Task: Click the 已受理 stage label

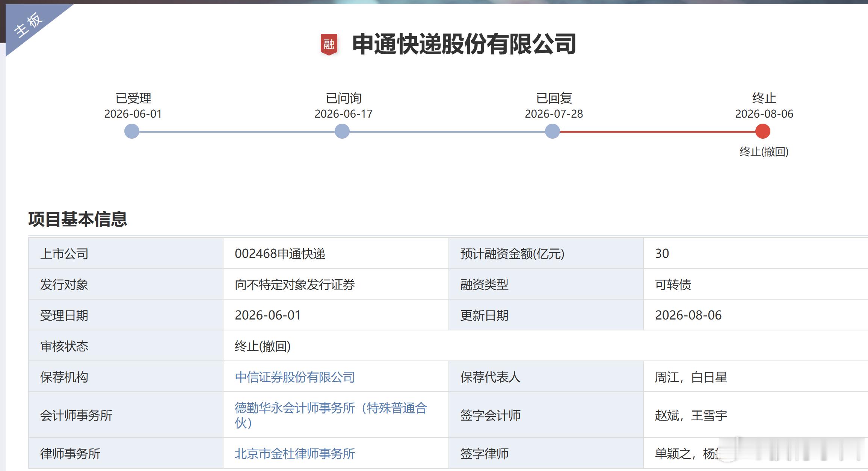Action: coord(133,98)
